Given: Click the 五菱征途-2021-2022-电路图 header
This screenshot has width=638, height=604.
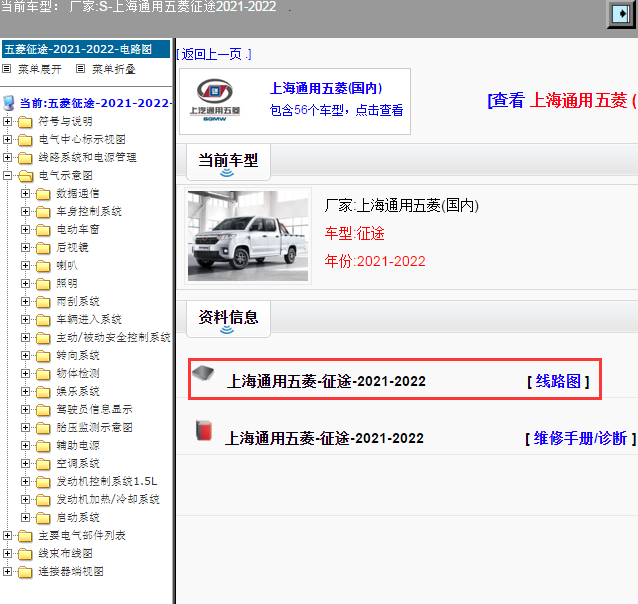Looking at the screenshot, I should tap(86, 49).
